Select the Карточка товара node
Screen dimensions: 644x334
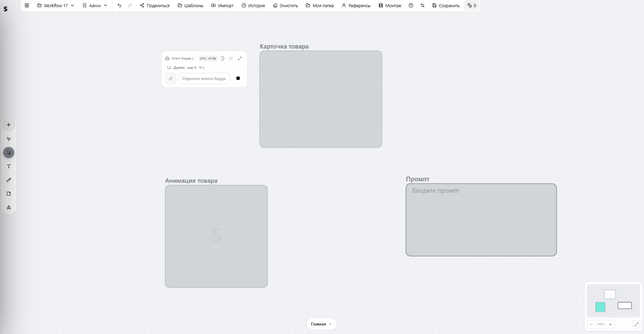click(x=321, y=99)
